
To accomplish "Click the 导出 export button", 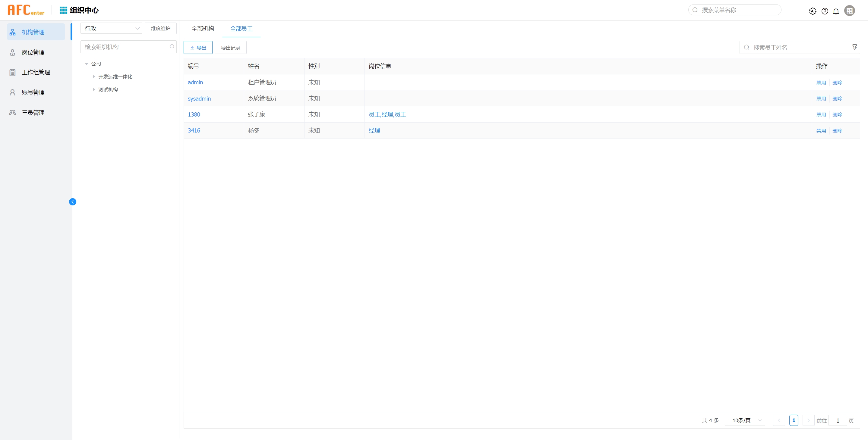I will tap(198, 48).
